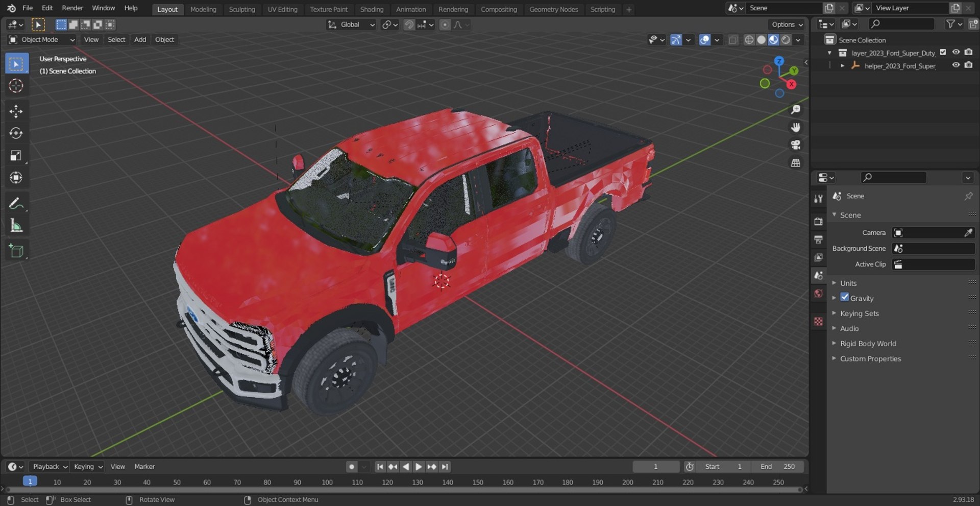Jump to the animation end frame
Viewport: 980px width, 506px height.
point(445,467)
